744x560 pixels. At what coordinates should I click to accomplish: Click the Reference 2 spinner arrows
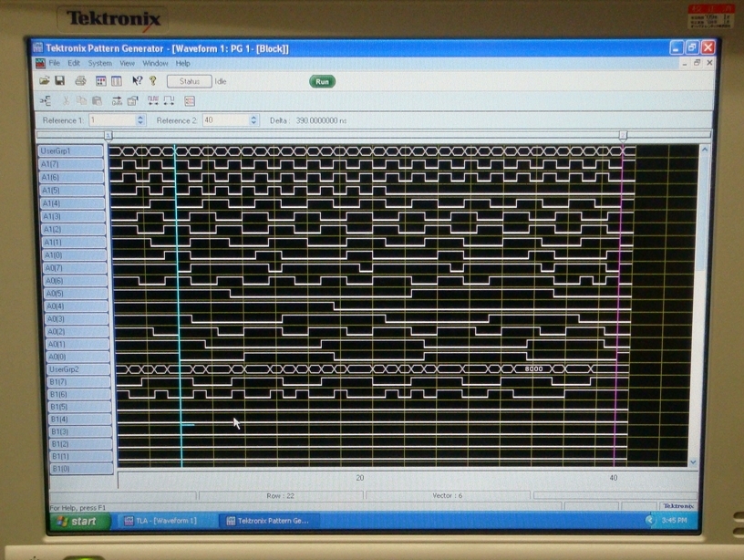pyautogui.click(x=253, y=120)
